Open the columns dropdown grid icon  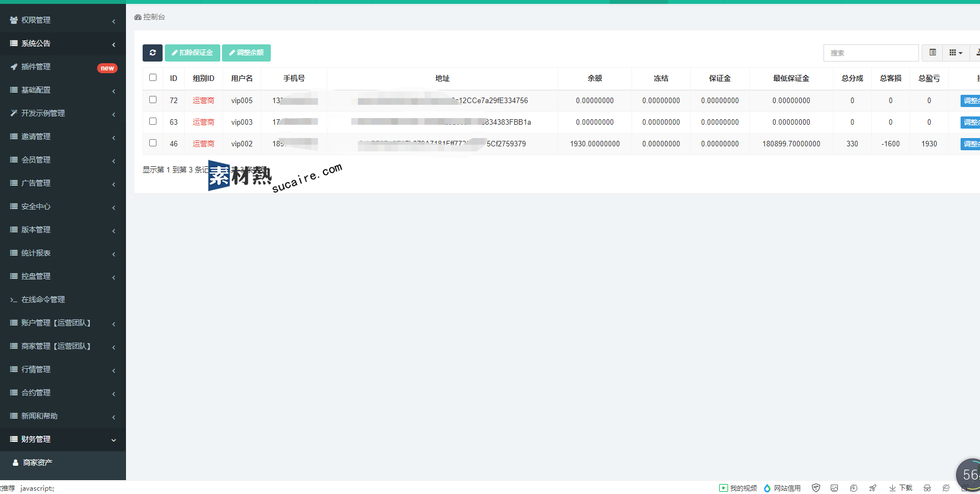[956, 53]
